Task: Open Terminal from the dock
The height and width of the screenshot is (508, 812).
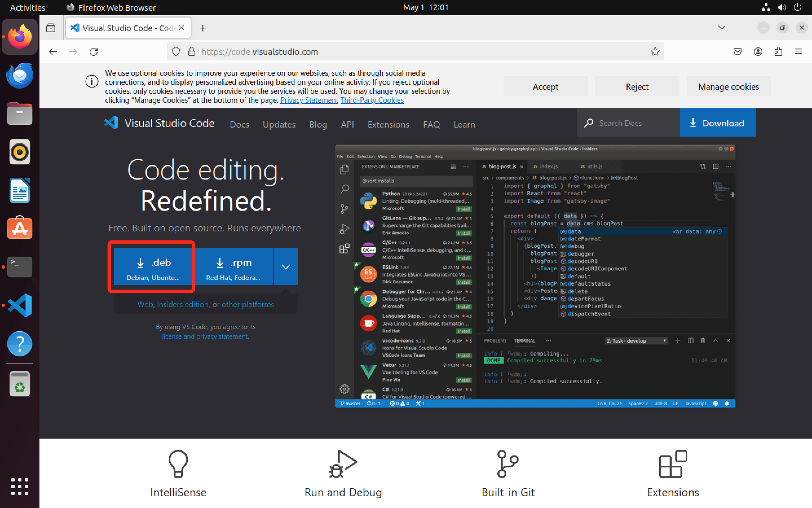Action: click(19, 267)
